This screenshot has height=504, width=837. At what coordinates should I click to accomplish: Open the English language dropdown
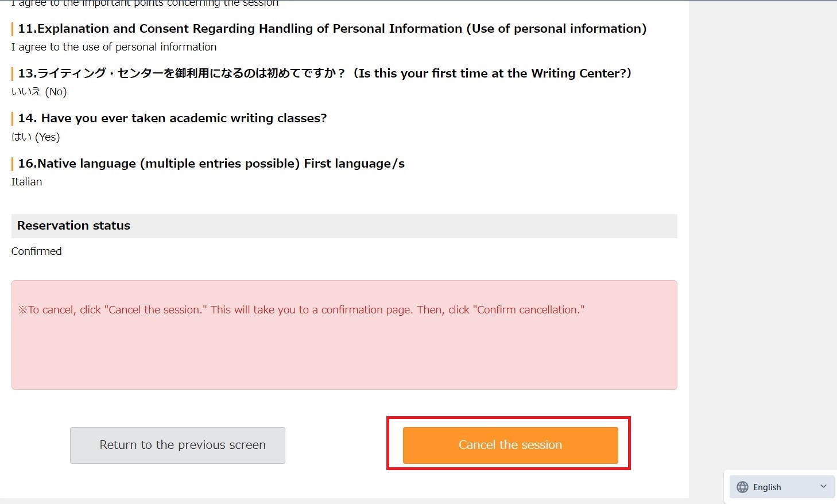(x=782, y=487)
